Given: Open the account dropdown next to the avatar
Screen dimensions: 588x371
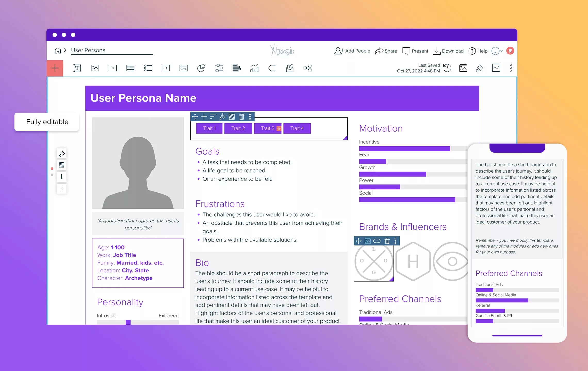Looking at the screenshot, I should (501, 51).
